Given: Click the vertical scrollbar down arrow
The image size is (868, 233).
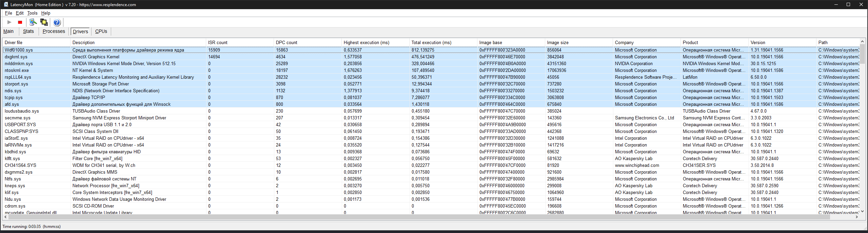Looking at the screenshot, I should pos(862,211).
